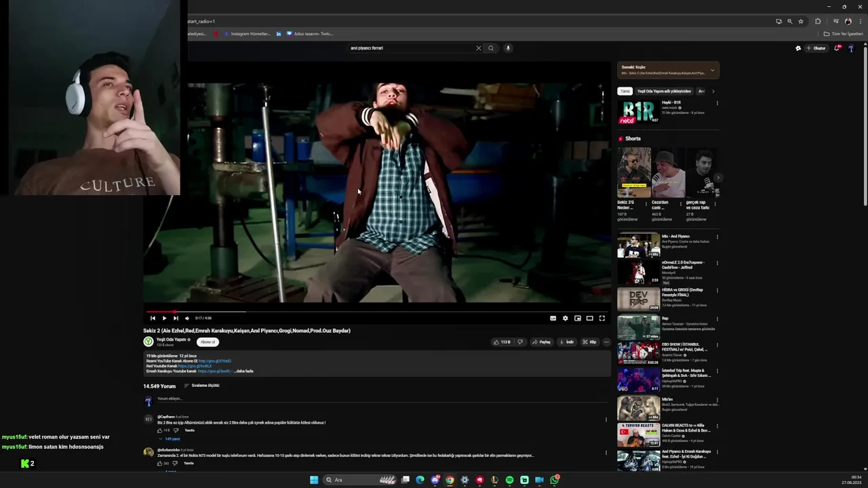Open more actions ellipsis beside Klip

point(606,342)
